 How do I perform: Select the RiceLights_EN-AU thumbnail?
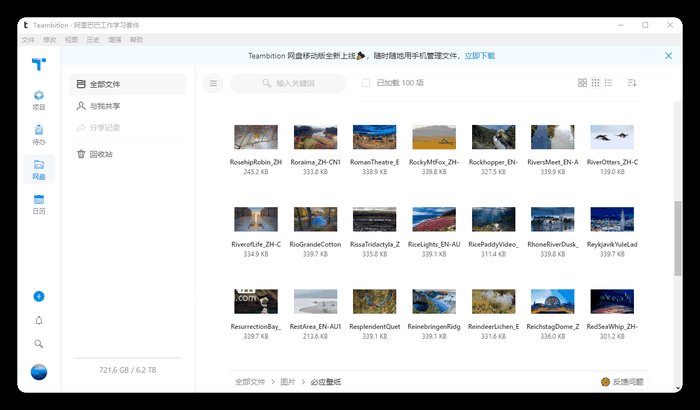point(434,219)
